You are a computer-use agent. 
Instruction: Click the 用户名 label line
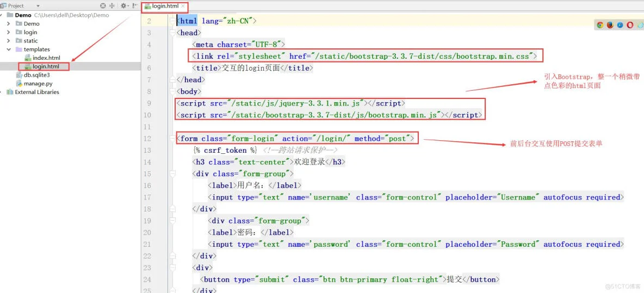click(x=255, y=185)
